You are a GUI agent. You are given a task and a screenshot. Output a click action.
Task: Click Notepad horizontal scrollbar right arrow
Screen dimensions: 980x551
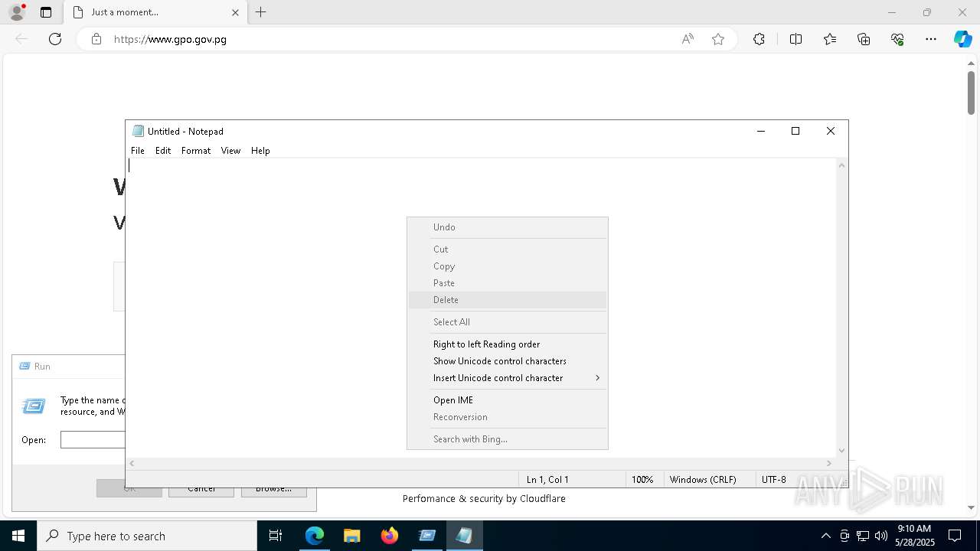point(828,463)
